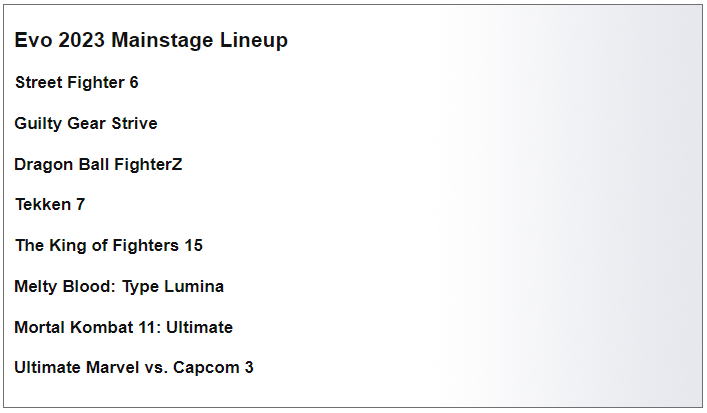Image resolution: width=707 pixels, height=413 pixels.
Task: Click the number 6 after Street Fighter
Action: click(x=134, y=83)
